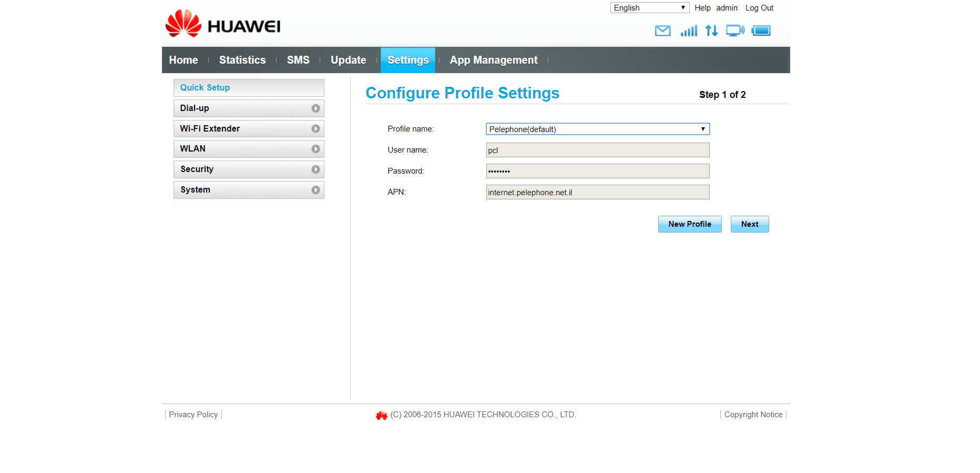Expand Wi-Fi Extender menu arrow icon
The width and height of the screenshot is (980, 473).
click(315, 128)
